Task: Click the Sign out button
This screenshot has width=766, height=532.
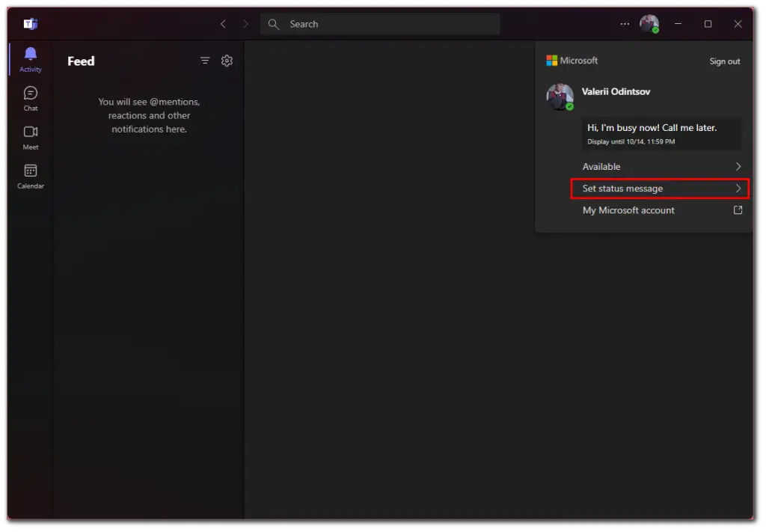Action: click(724, 61)
